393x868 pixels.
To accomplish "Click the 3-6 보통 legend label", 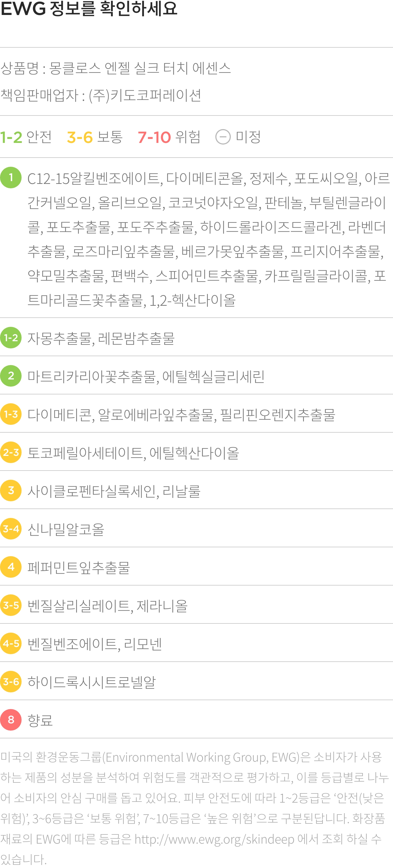I will click(95, 137).
